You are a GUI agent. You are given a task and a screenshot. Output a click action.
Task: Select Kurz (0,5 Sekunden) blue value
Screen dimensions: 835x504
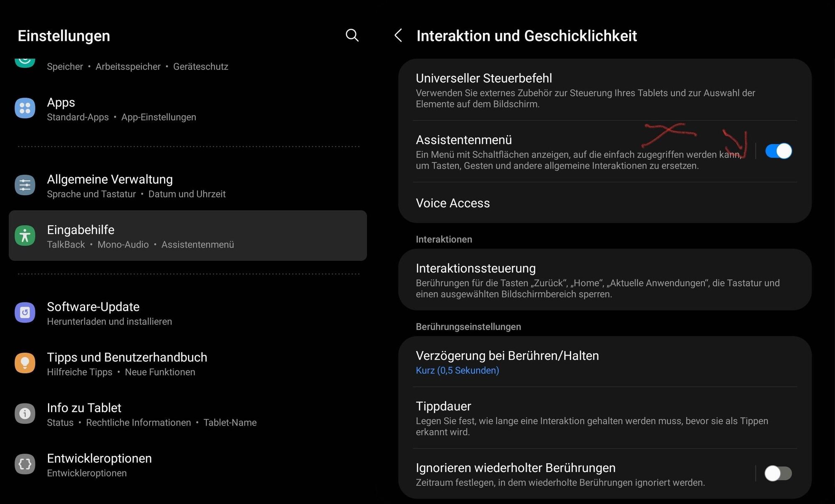pyautogui.click(x=457, y=370)
